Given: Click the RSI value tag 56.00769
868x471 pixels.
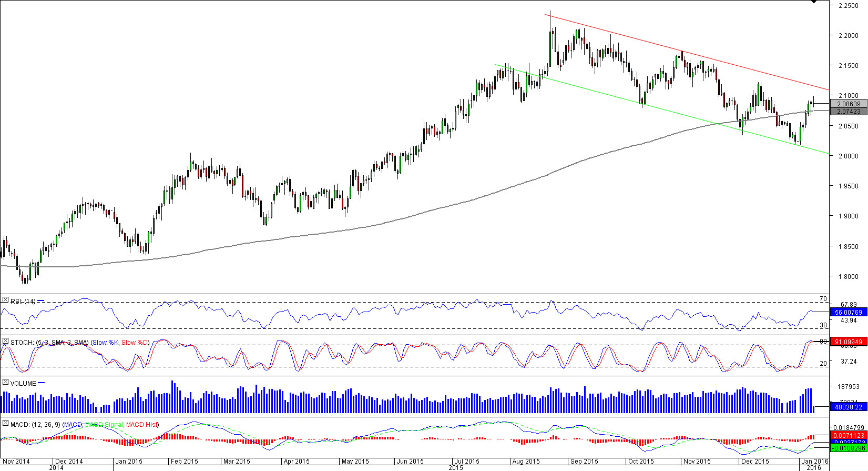Looking at the screenshot, I should click(849, 313).
